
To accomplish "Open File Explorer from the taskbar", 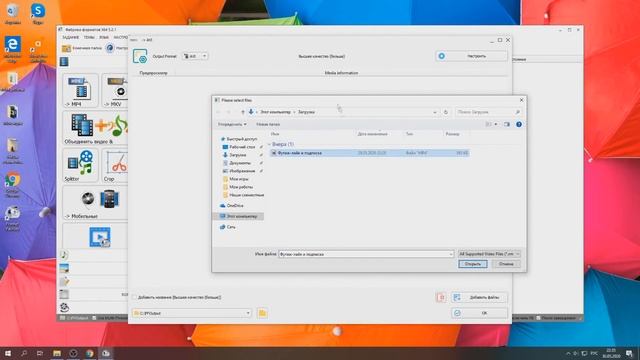I will tap(57, 353).
